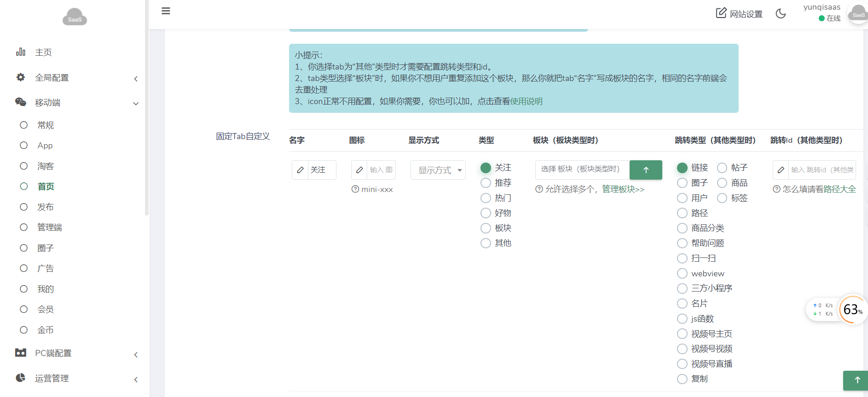Image resolution: width=868 pixels, height=397 pixels.
Task: Select the 好物 type radio
Action: tap(486, 213)
